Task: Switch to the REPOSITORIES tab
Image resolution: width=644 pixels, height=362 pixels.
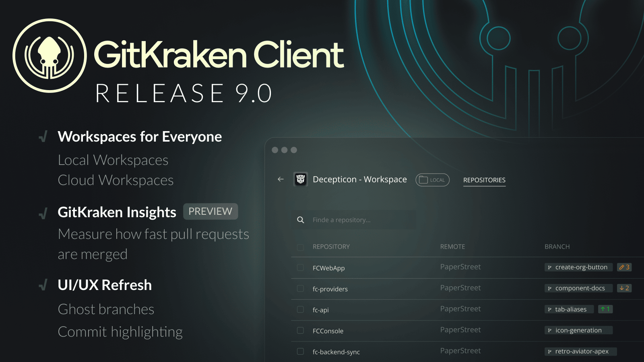Action: coord(484,180)
